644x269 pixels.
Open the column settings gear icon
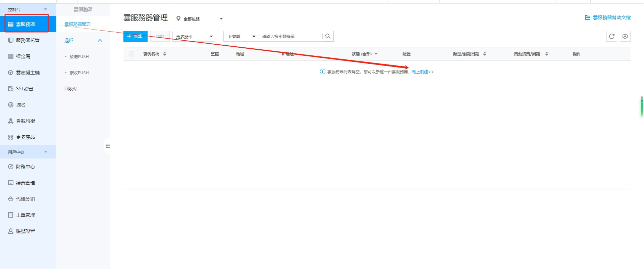(x=625, y=36)
